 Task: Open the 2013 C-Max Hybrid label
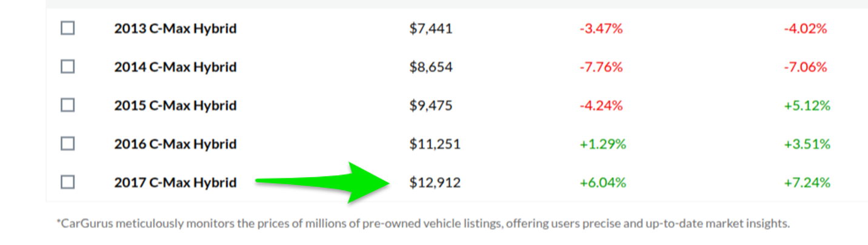coord(175,28)
